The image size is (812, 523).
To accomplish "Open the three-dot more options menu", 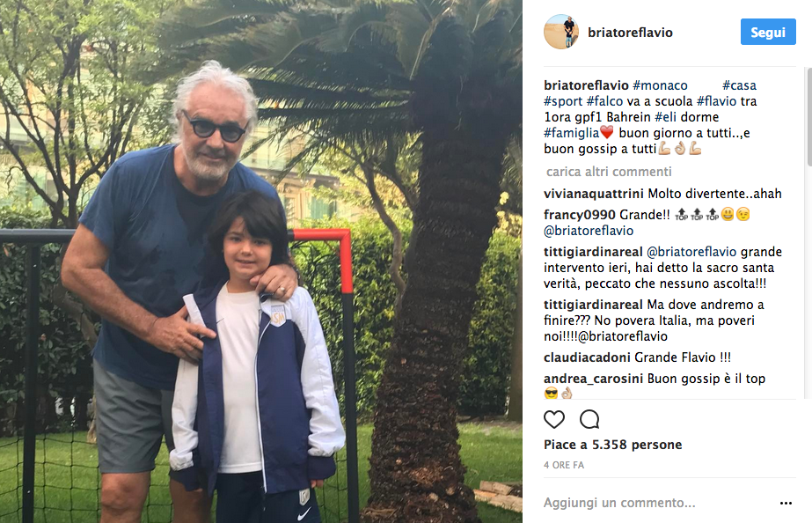I will (x=786, y=504).
